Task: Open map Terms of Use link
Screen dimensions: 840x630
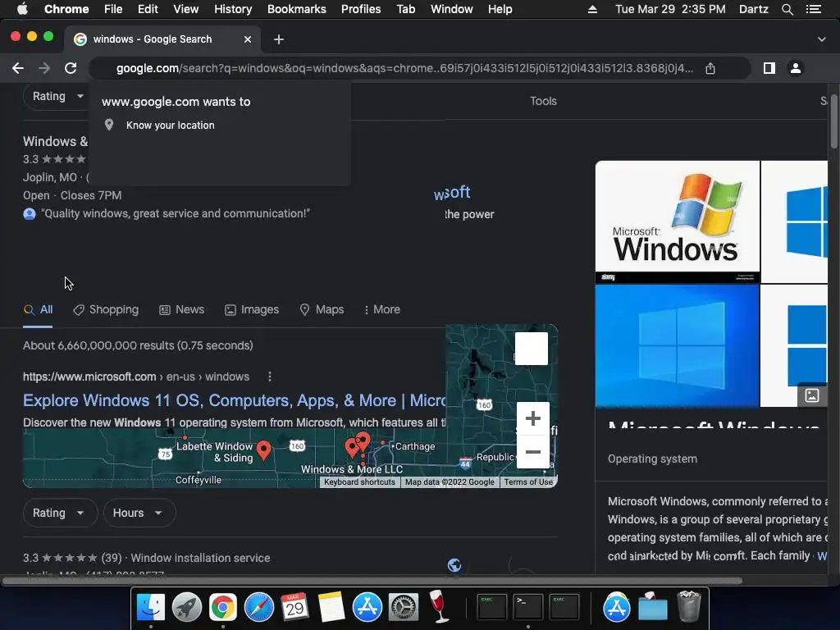Action: coord(528,482)
